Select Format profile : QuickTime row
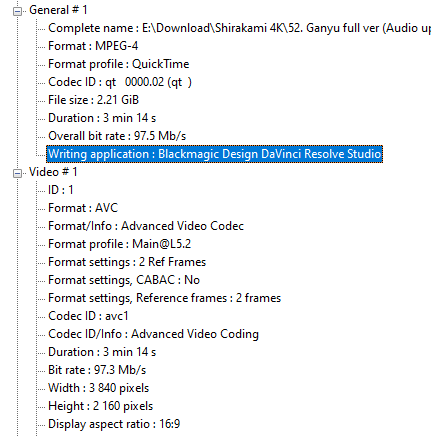Screen dimensions: 431x437 (119, 64)
